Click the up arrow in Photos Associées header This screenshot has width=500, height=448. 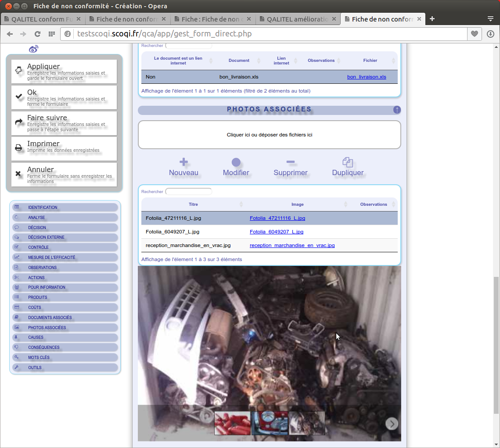397,110
